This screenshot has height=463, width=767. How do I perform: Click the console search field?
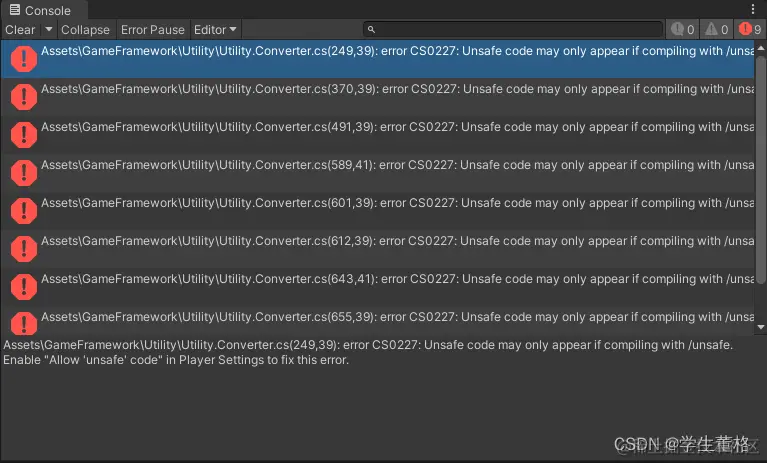(513, 29)
